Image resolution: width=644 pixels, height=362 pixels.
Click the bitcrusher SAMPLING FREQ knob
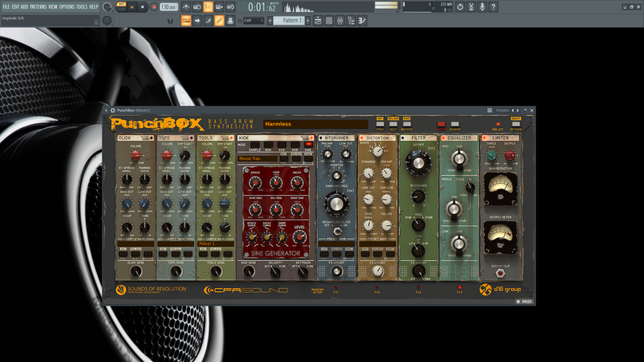[x=337, y=204]
